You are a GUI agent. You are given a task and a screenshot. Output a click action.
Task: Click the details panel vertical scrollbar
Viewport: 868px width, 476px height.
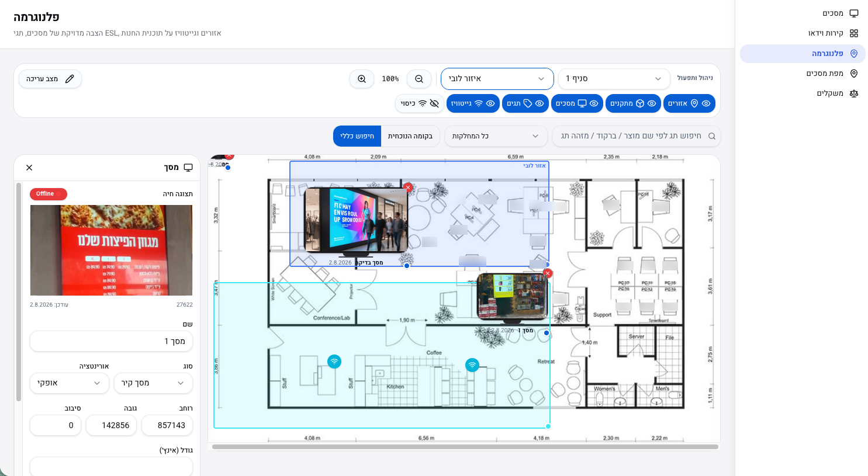19,292
